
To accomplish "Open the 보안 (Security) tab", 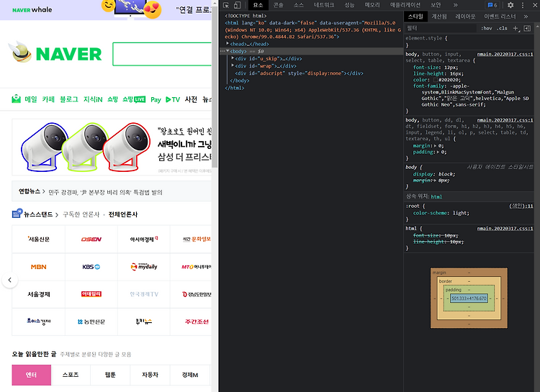I will point(436,5).
